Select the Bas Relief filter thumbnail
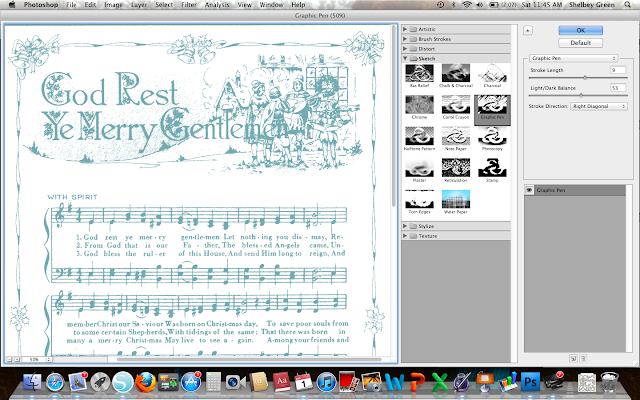The width and height of the screenshot is (640, 400). 419,76
